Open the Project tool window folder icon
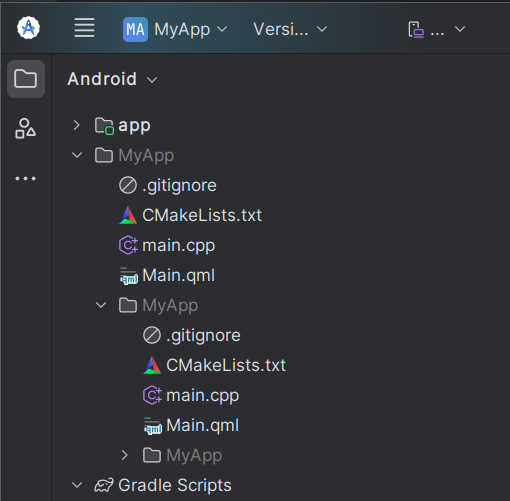The image size is (510, 501). pos(26,79)
